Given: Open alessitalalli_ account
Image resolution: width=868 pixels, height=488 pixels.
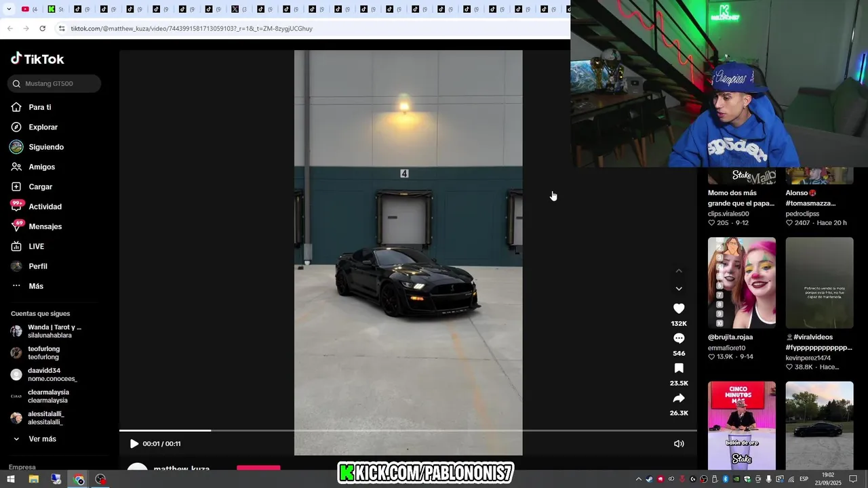Looking at the screenshot, I should (x=45, y=418).
